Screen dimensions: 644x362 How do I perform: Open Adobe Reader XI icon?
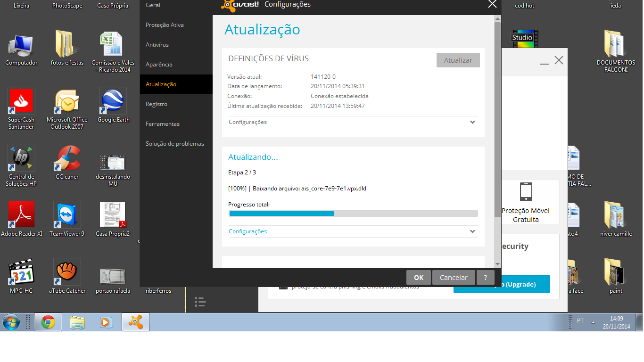point(22,216)
